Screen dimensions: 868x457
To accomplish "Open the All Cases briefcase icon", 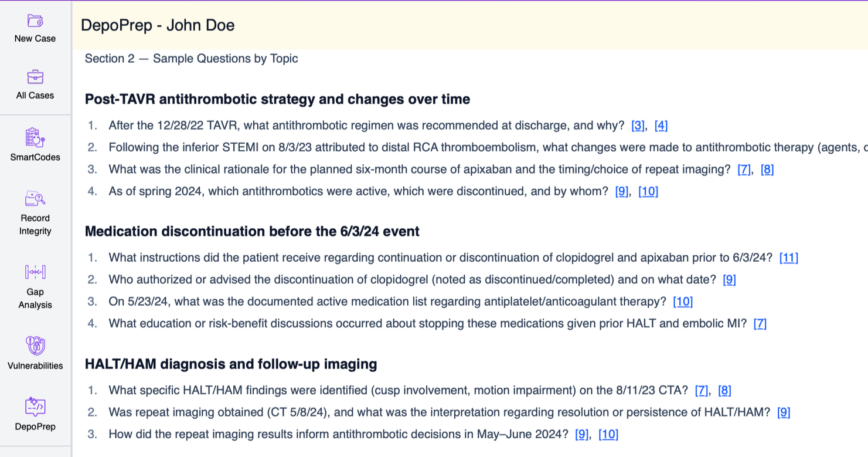I will 35,77.
